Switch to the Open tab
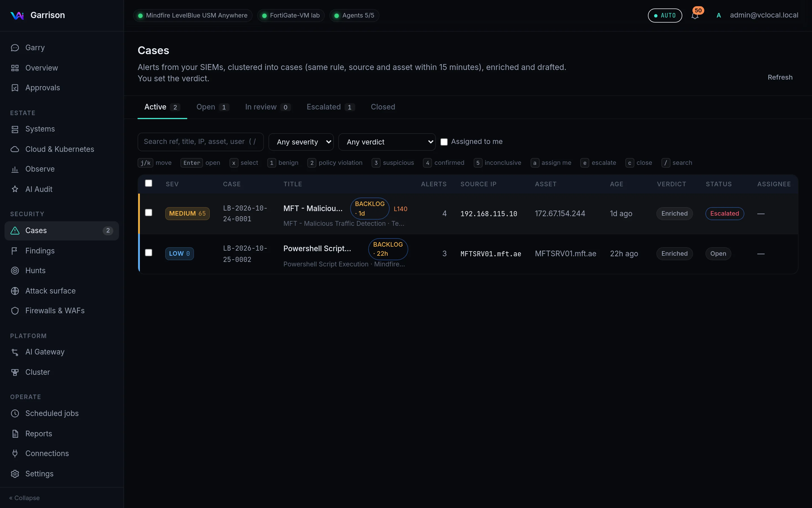 pyautogui.click(x=213, y=107)
